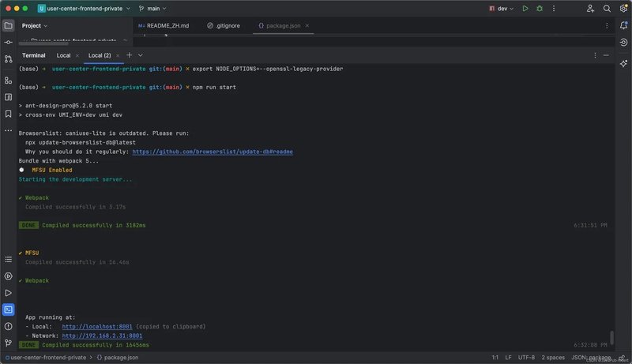The width and height of the screenshot is (632, 364).
Task: Click 'Compiled successfully in 16456ms' line
Action: (x=96, y=345)
